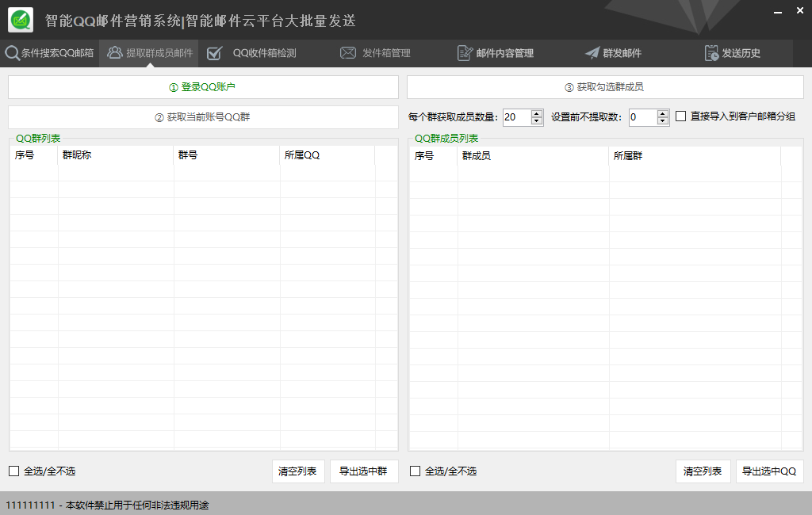Click the 导出选中QQ button

(x=769, y=471)
